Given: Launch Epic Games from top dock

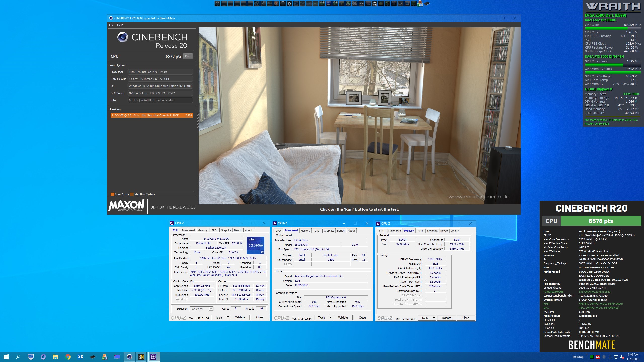Looking at the screenshot, I should [x=289, y=3].
